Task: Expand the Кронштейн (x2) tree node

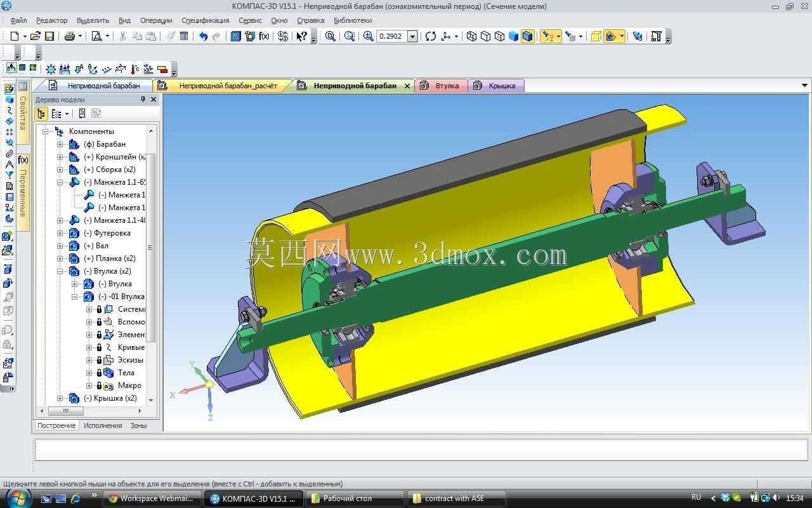Action: coord(60,157)
